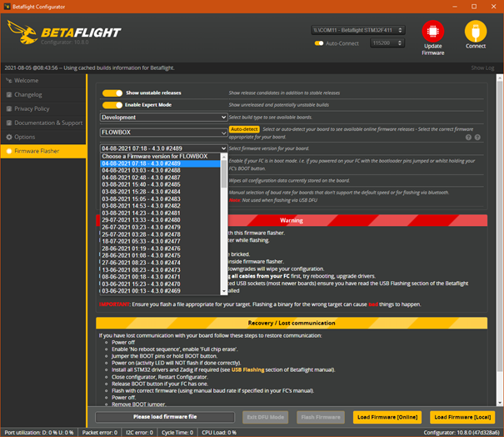Collapse the firmware version dropdown
Screen dimensions: 504x437
(x=163, y=148)
